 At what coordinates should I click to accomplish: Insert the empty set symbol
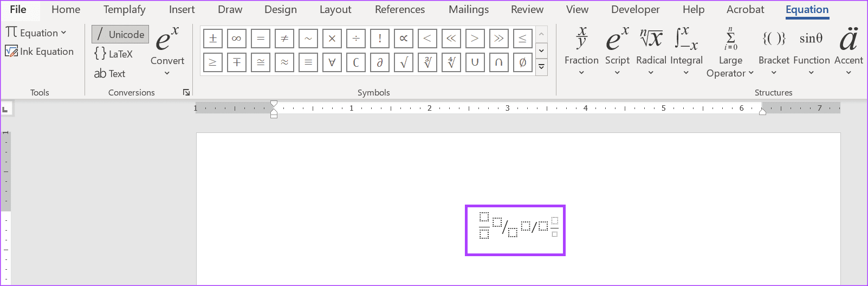click(x=523, y=62)
